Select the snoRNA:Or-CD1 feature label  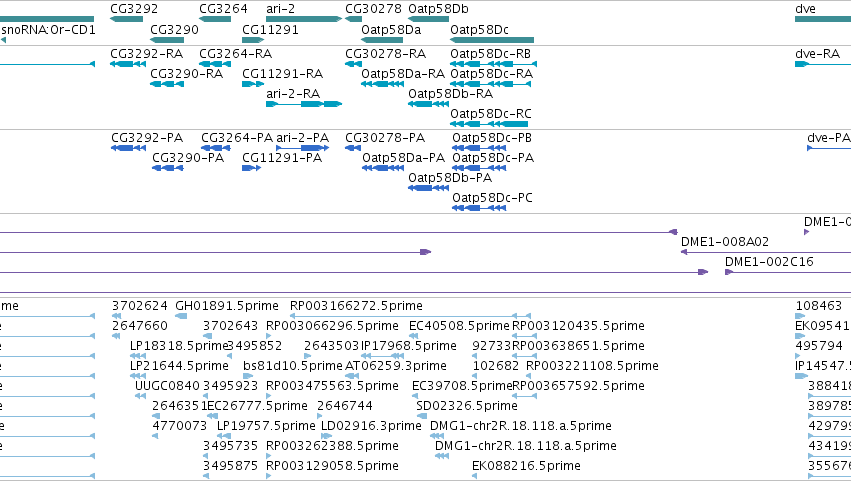tap(48, 29)
